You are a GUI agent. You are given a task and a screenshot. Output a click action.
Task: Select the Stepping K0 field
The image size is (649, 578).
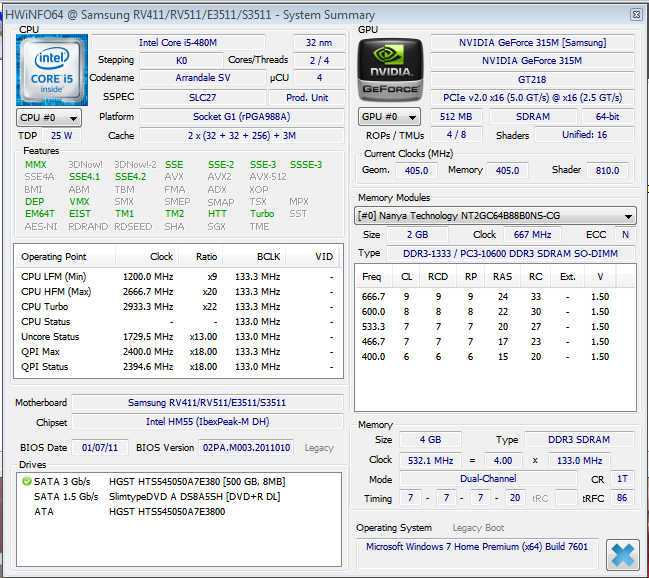pyautogui.click(x=181, y=60)
